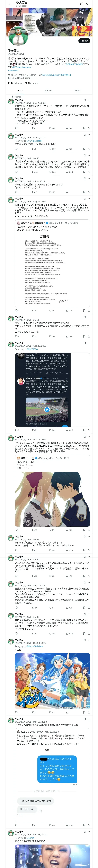Play the baseball stadium video
The height and width of the screenshot is (868, 98).
click(x=47, y=409)
